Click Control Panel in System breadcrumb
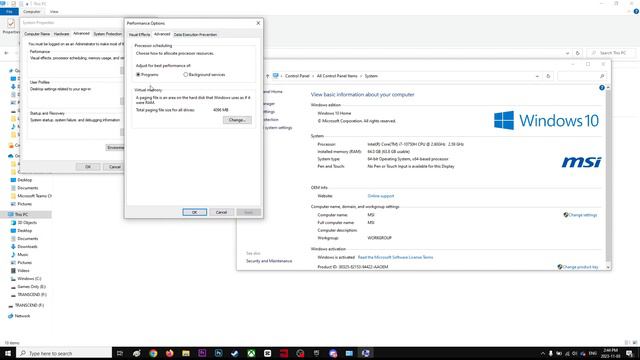The image size is (640, 360). [x=297, y=76]
